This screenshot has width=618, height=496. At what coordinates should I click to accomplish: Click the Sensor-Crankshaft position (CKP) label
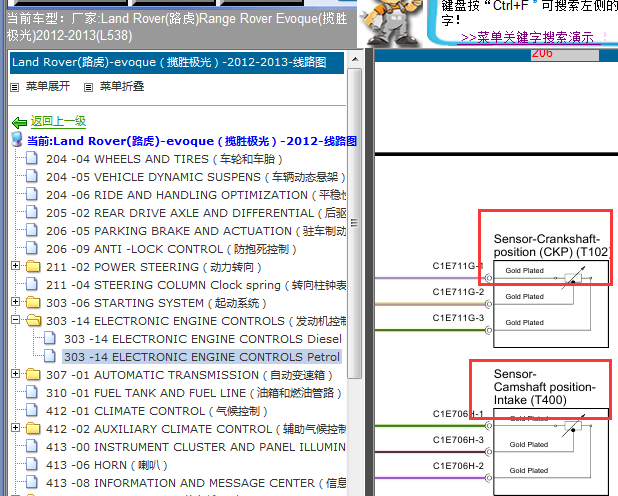point(552,245)
